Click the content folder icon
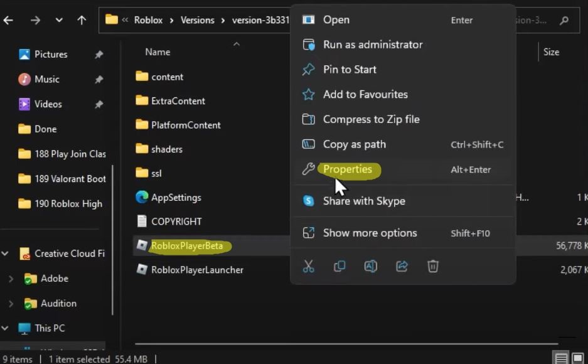This screenshot has height=364, width=588. [142, 77]
